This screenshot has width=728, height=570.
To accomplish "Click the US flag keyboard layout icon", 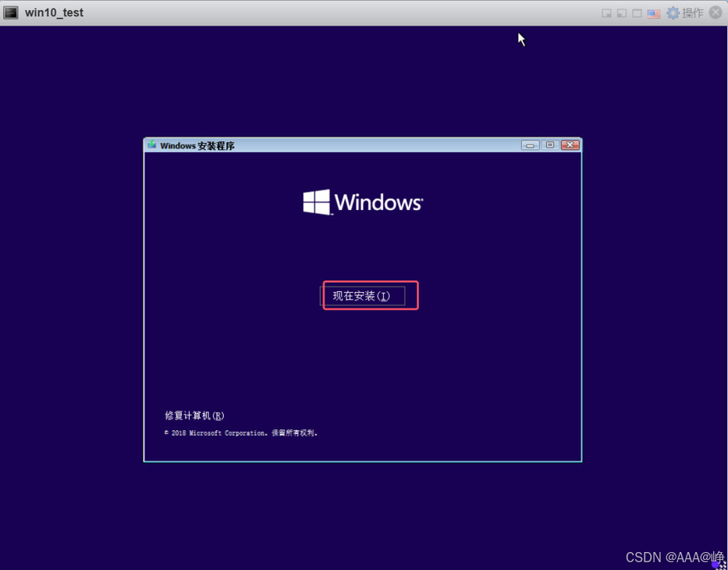I will [x=653, y=13].
